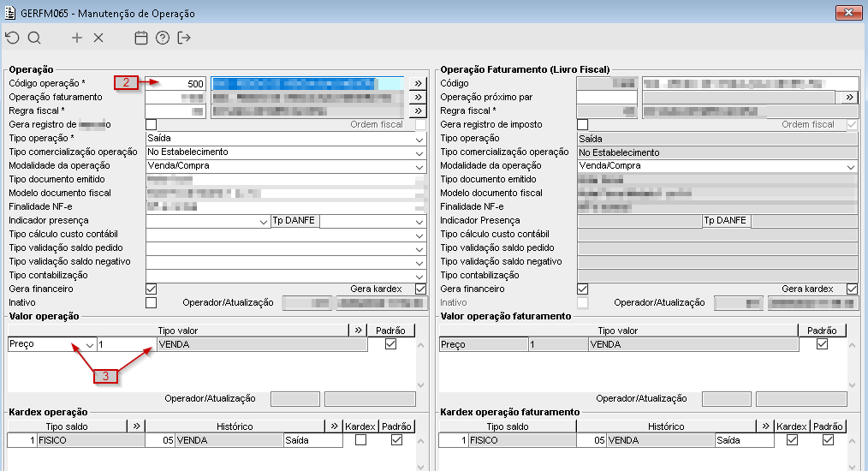Image resolution: width=868 pixels, height=471 pixels.
Task: Click the refresh/undo toolbar icon
Action: [x=12, y=38]
